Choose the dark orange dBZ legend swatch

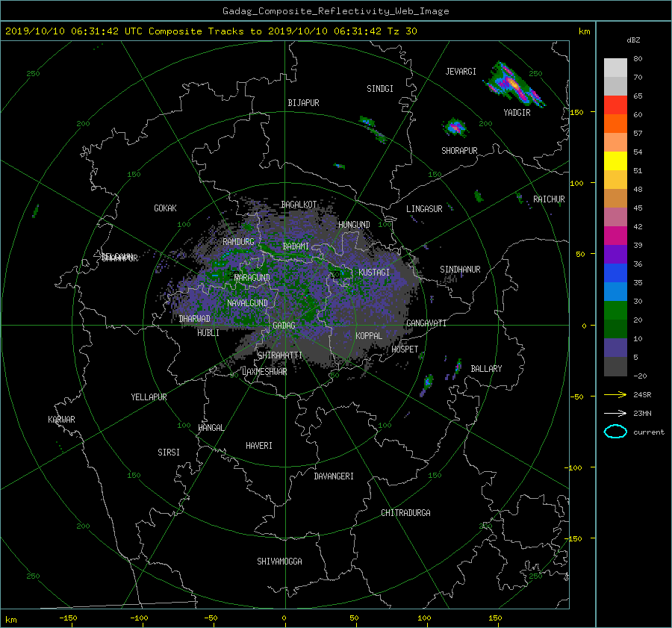[615, 124]
